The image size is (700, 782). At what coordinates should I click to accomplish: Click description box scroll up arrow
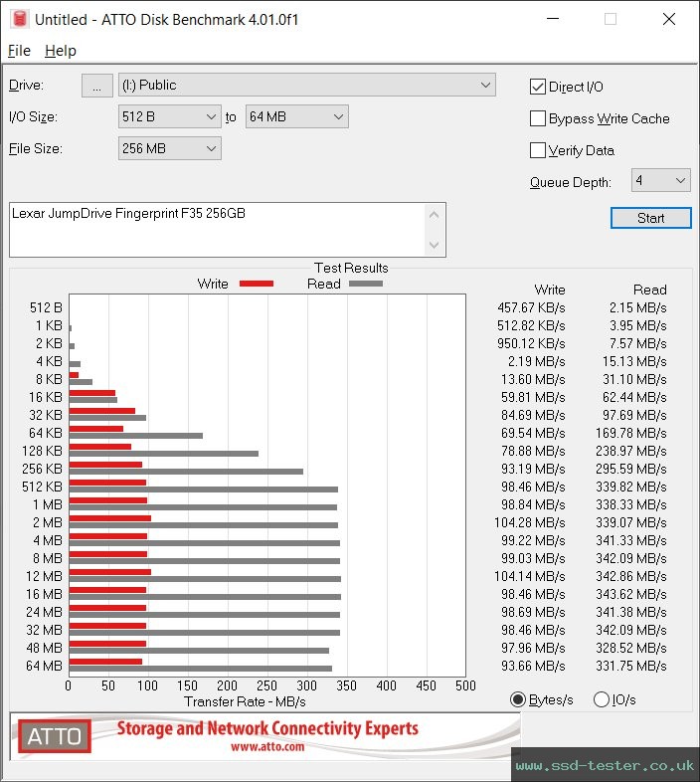[x=435, y=216]
